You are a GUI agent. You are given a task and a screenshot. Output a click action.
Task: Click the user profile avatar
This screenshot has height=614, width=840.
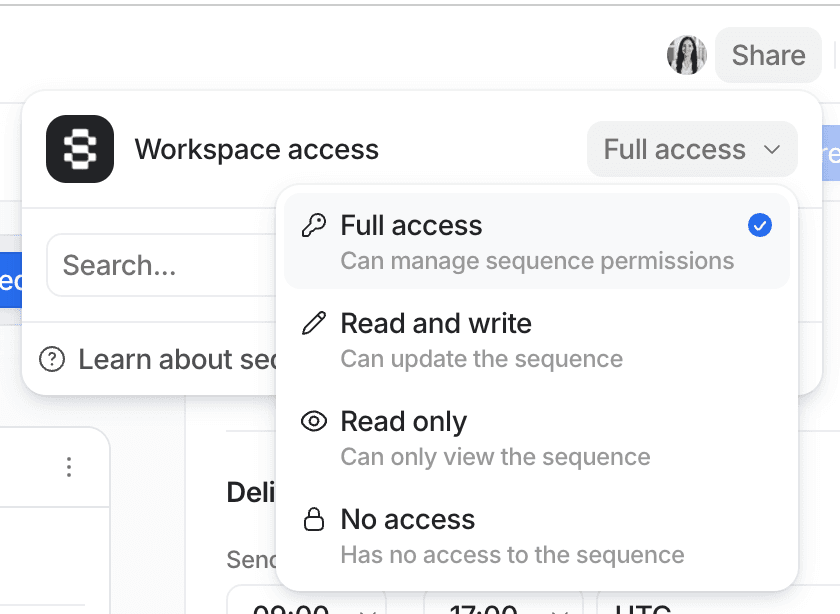(687, 55)
